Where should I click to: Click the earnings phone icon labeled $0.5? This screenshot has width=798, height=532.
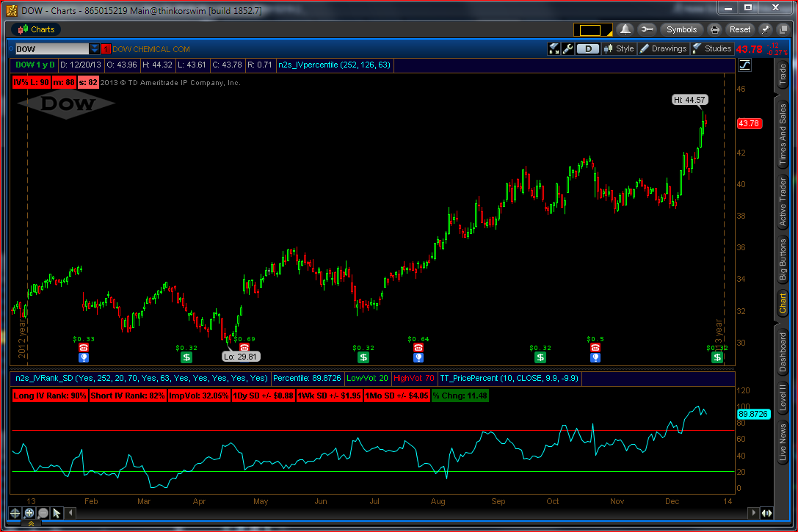click(x=595, y=348)
